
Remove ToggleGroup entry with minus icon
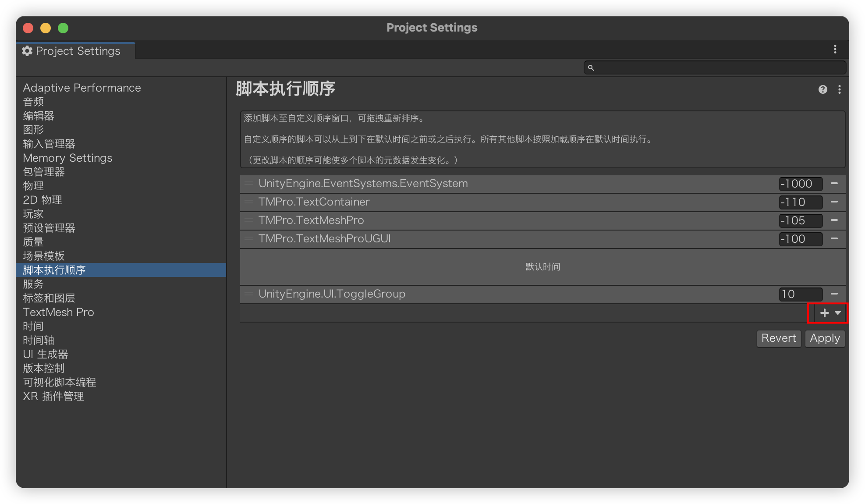[834, 294]
